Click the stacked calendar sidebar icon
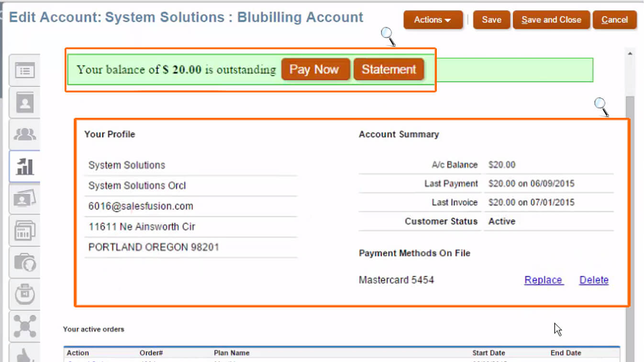Viewport: 644px width, 362px height. point(24,230)
